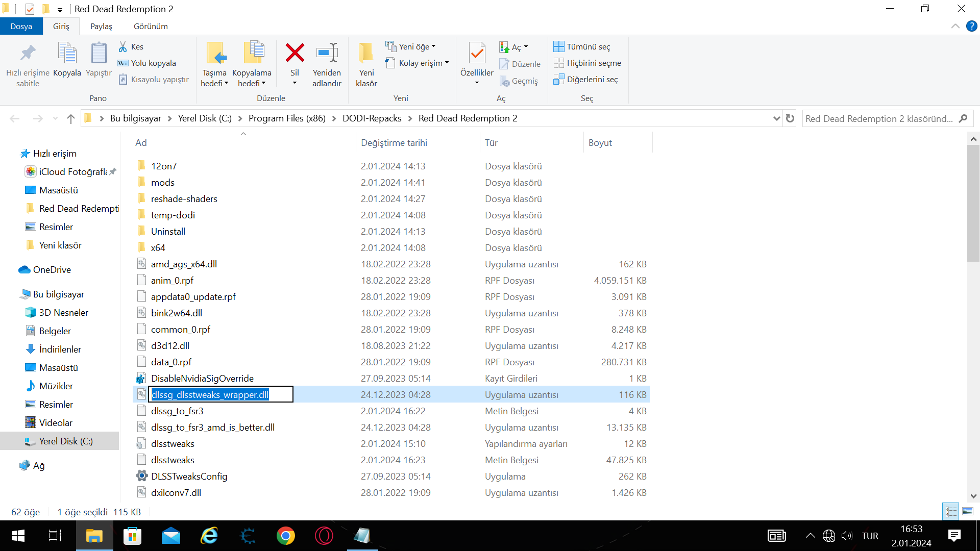
Task: Click refresh button beside address bar
Action: (x=790, y=118)
